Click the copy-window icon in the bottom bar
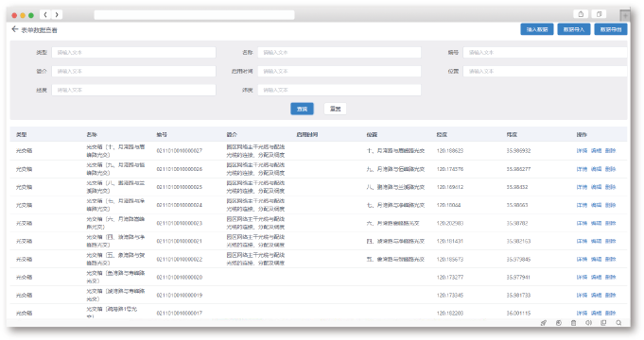 pyautogui.click(x=603, y=323)
